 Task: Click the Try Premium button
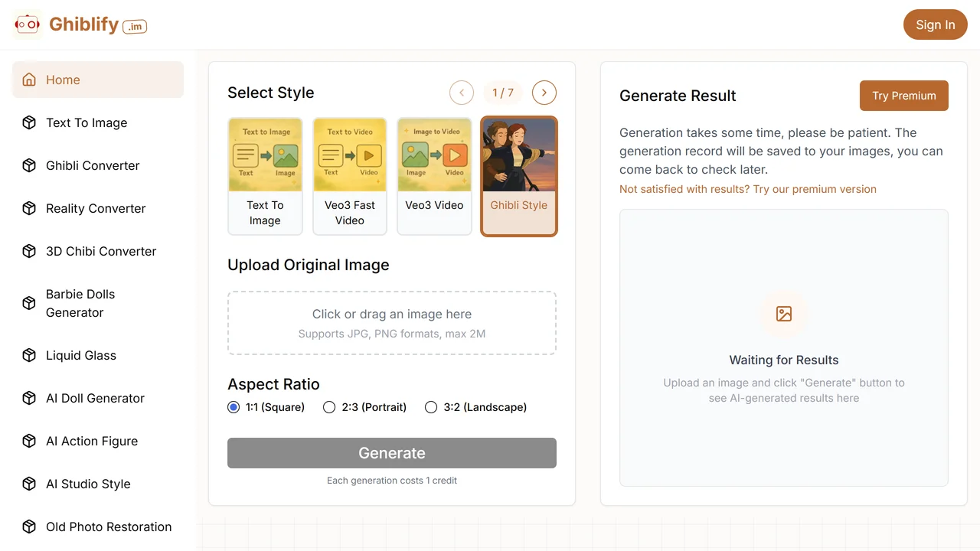click(x=904, y=96)
